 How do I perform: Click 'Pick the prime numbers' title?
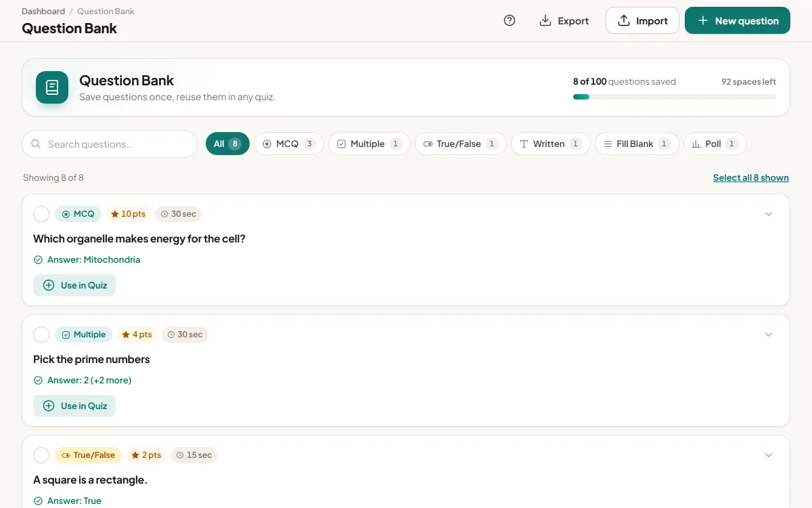(x=91, y=359)
